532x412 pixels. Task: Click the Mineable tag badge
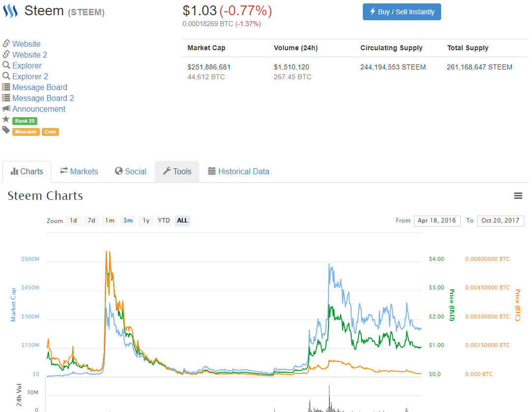click(26, 132)
